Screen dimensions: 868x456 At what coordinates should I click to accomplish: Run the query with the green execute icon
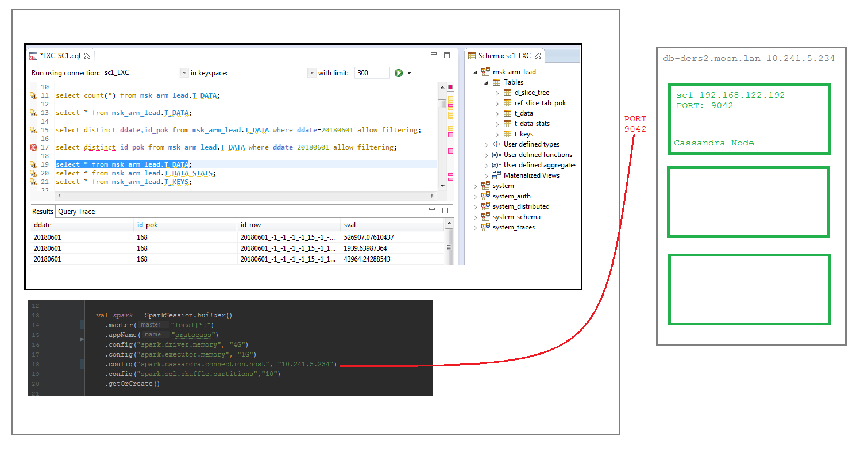coord(399,72)
